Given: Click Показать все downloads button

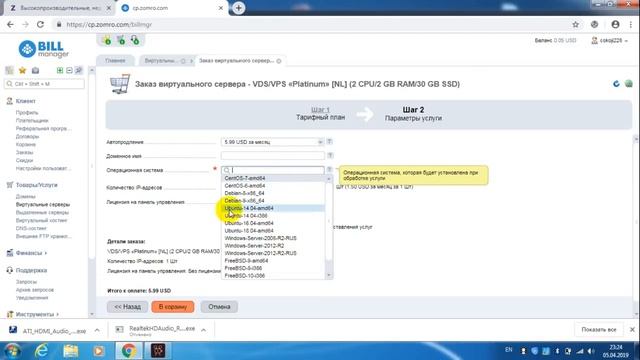Looking at the screenshot, I should (599, 330).
